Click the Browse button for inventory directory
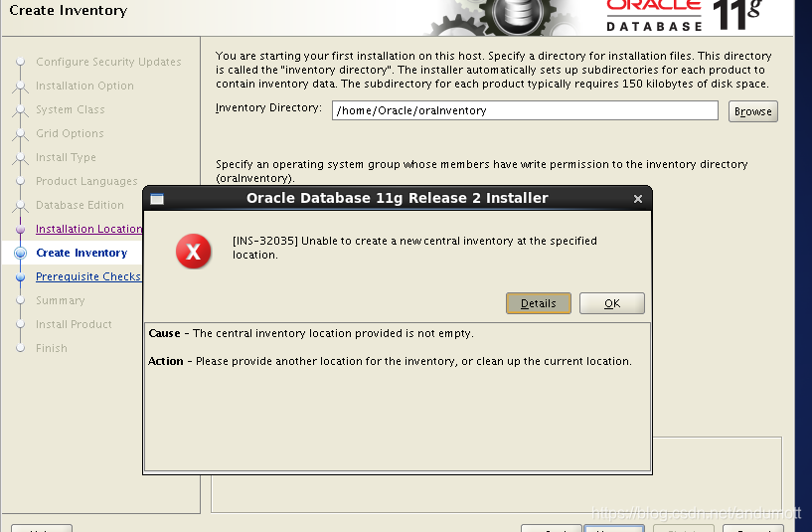 click(752, 111)
